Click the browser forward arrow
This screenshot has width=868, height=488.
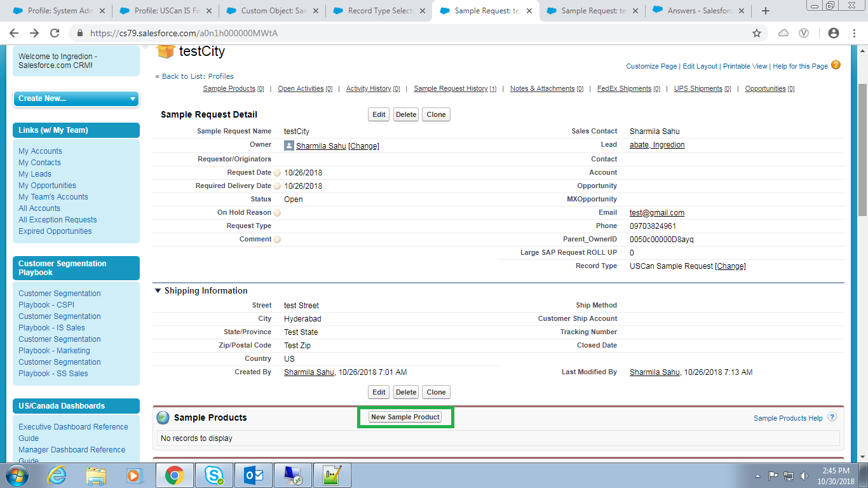34,33
